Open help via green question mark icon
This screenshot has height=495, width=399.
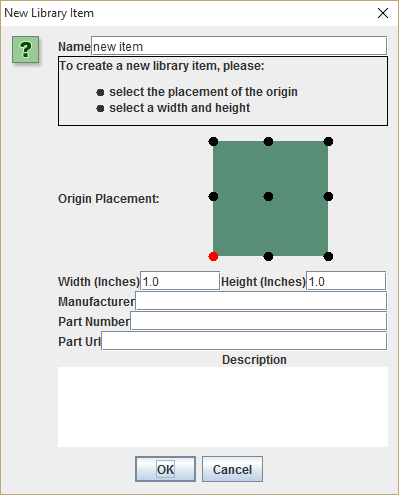26,49
